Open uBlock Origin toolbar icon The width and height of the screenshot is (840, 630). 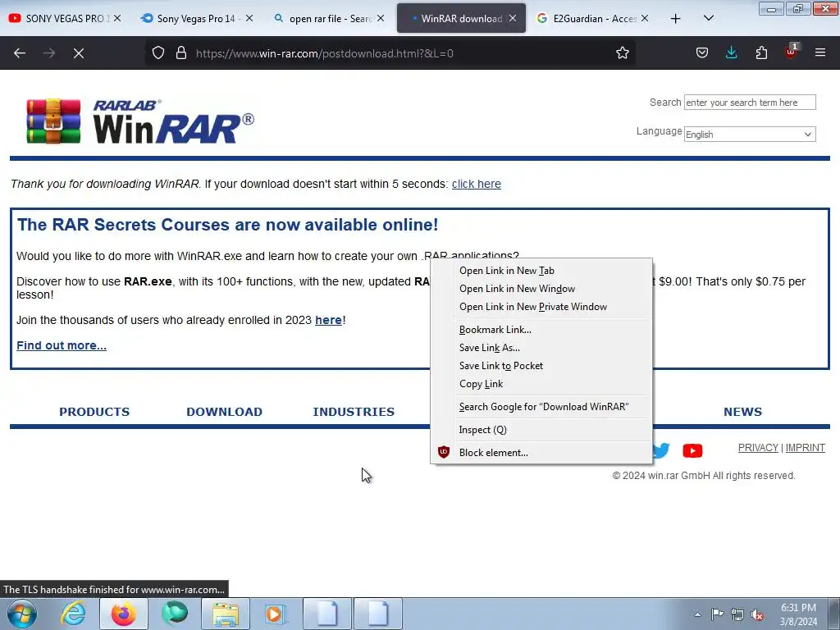[791, 52]
